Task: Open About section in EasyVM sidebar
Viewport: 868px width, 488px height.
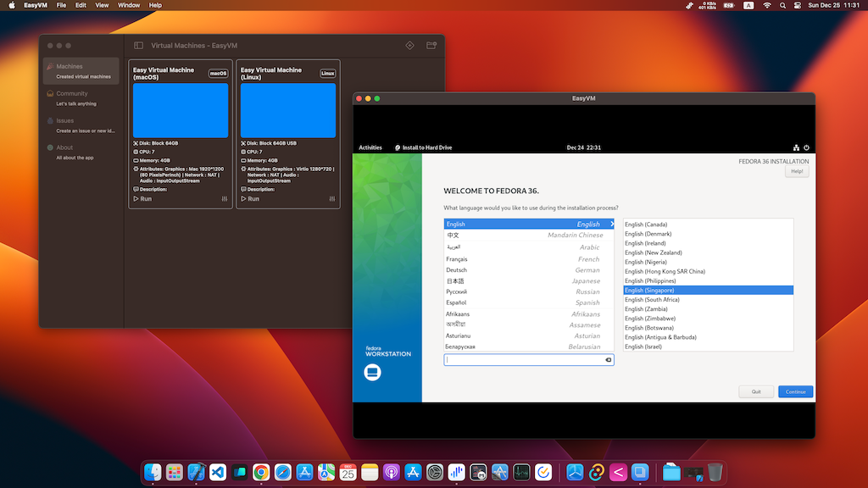Action: tap(81, 152)
